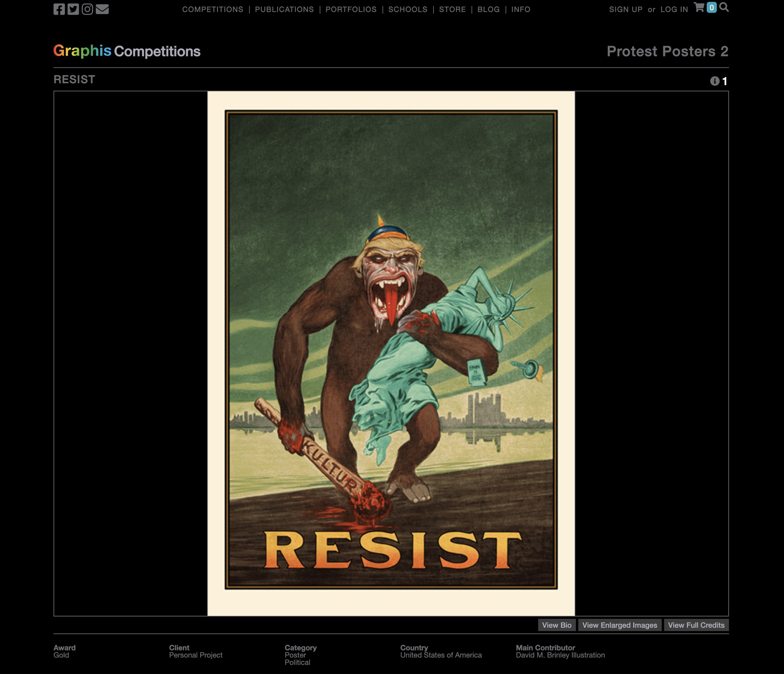Click the search magnifier icon

pyautogui.click(x=724, y=7)
